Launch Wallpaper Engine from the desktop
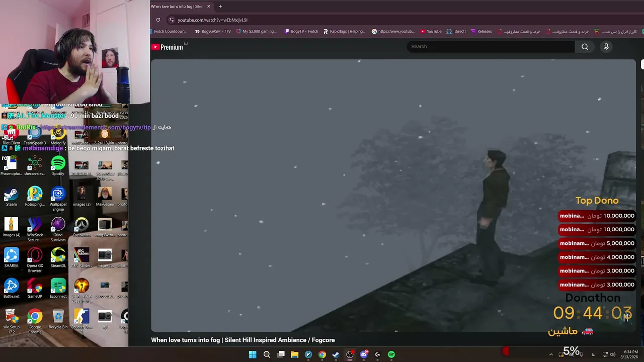This screenshot has height=362, width=644. [x=58, y=199]
